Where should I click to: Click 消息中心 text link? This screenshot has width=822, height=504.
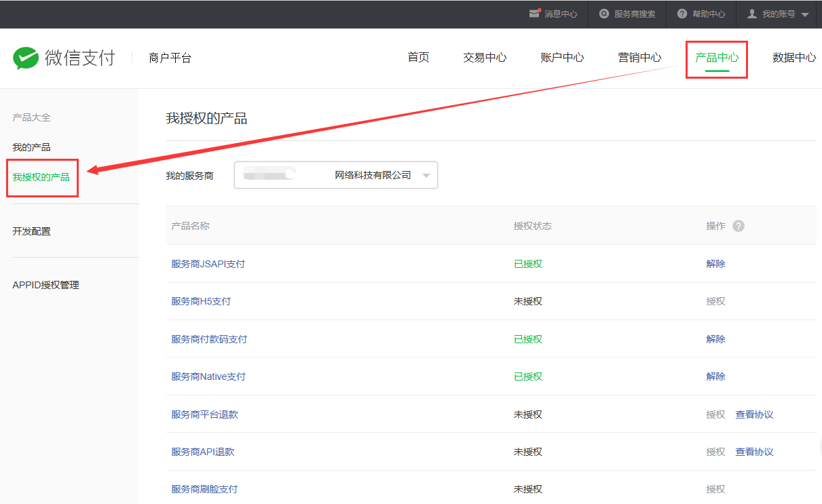point(561,14)
